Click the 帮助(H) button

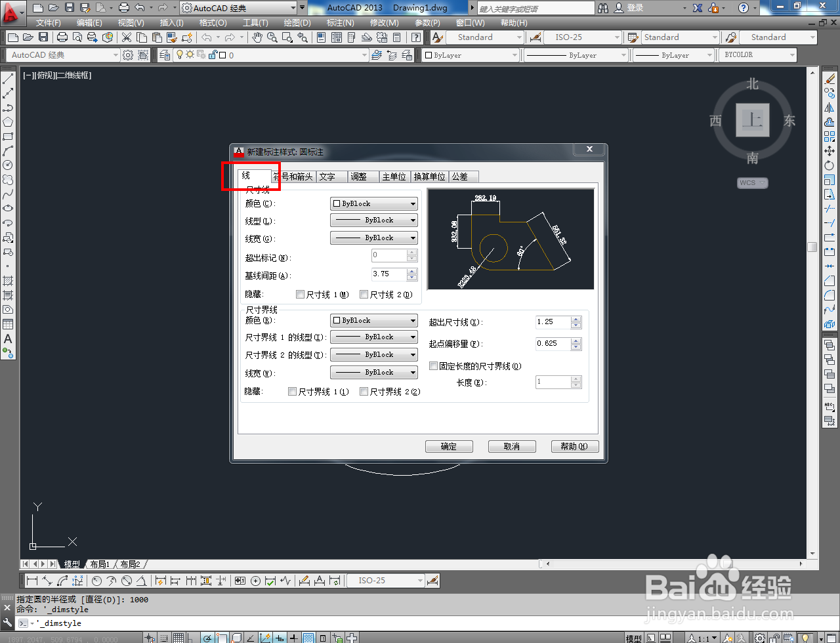point(575,446)
